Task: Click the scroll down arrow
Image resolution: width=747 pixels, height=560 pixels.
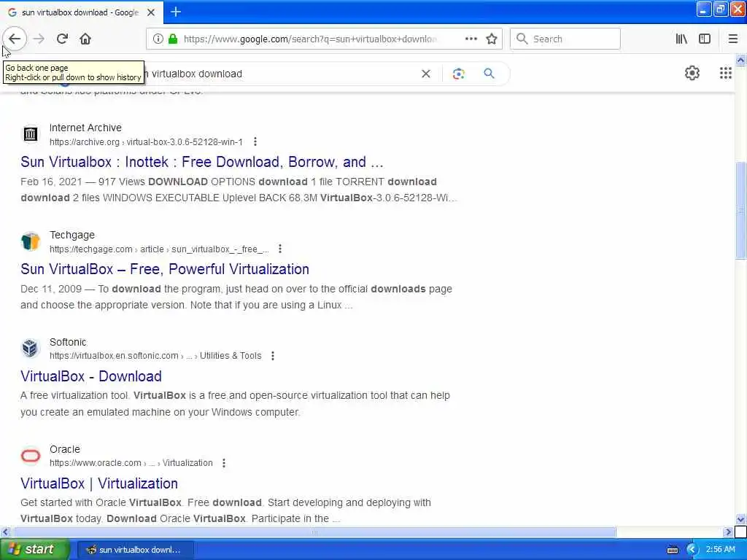Action: pyautogui.click(x=740, y=519)
